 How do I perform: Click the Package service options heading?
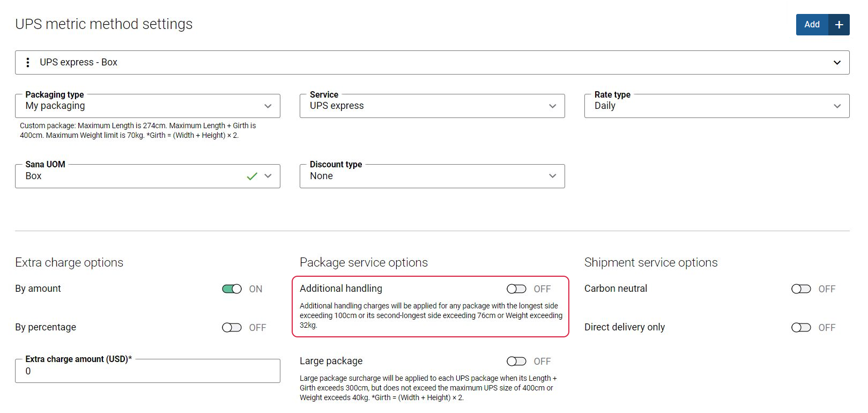(363, 262)
